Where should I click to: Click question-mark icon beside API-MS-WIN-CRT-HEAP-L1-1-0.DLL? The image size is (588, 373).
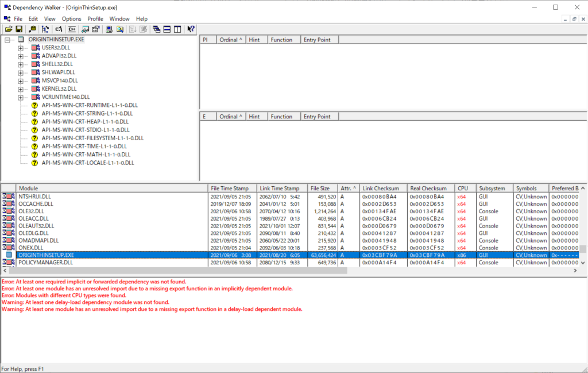coord(34,122)
